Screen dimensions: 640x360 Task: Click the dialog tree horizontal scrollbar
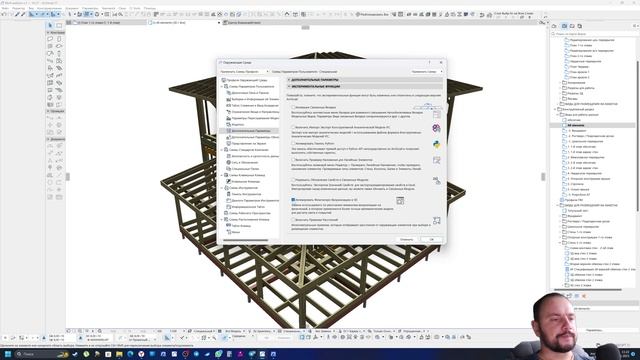click(245, 240)
